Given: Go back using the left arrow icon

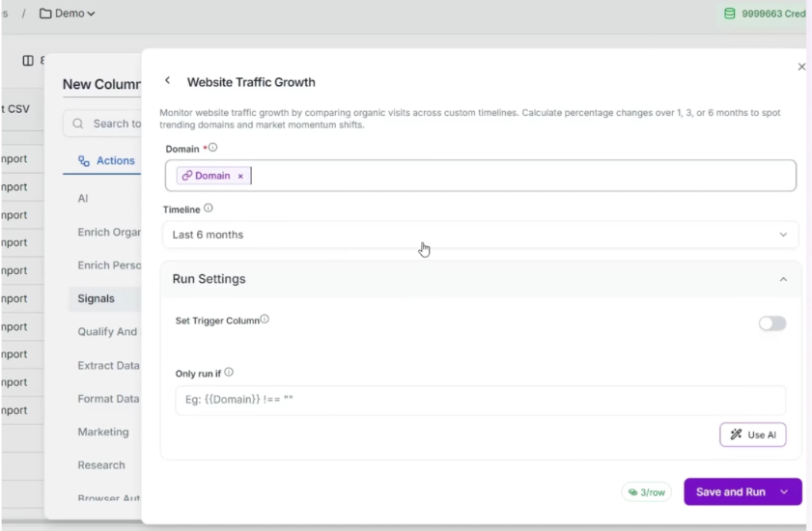Looking at the screenshot, I should click(x=167, y=80).
